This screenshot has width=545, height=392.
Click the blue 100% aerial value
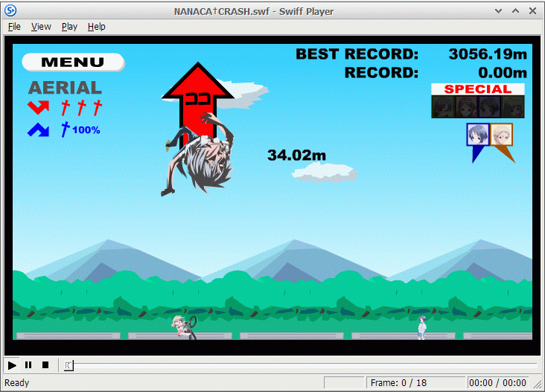pyautogui.click(x=86, y=130)
